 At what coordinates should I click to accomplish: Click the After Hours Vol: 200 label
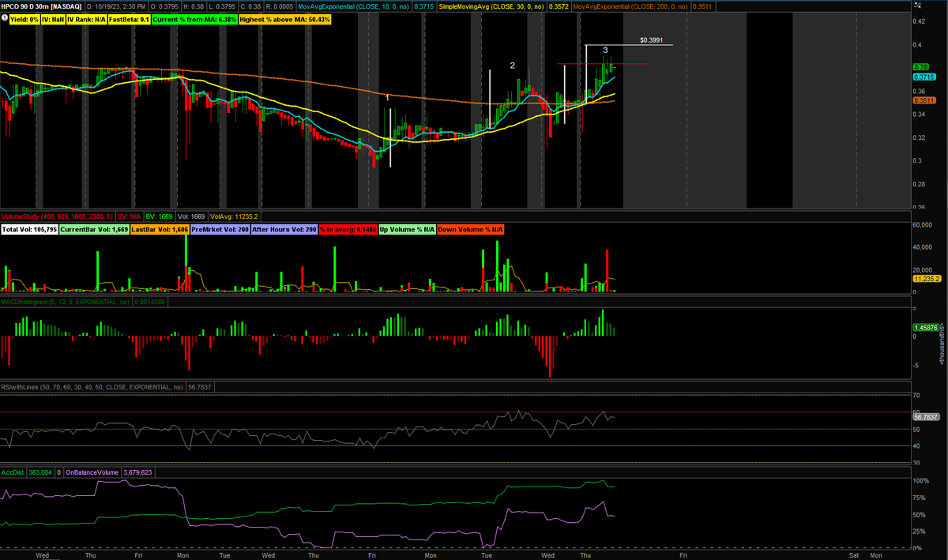pyautogui.click(x=284, y=229)
